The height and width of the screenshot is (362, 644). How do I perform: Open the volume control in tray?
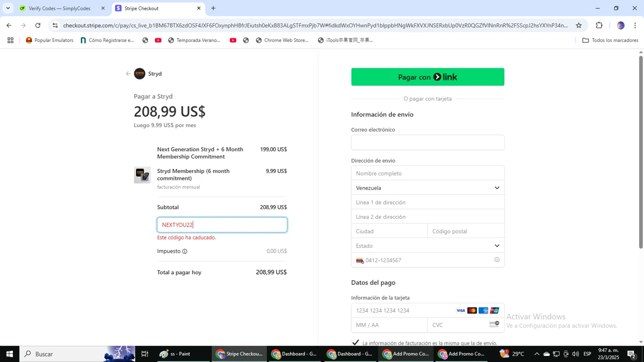click(575, 354)
